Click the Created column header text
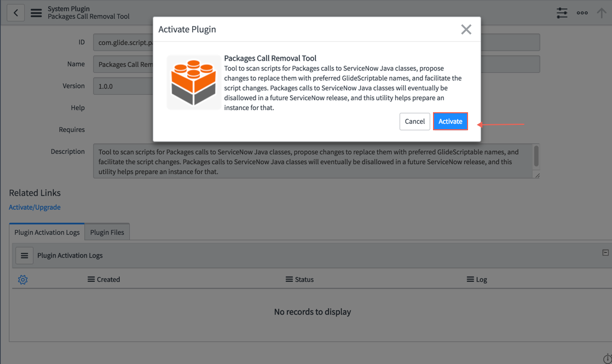 [x=108, y=279]
